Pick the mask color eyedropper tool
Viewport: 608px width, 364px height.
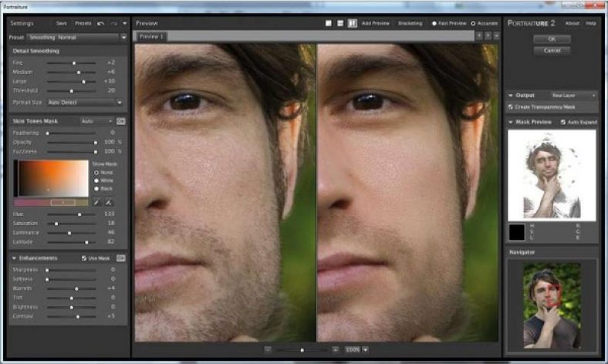[97, 202]
